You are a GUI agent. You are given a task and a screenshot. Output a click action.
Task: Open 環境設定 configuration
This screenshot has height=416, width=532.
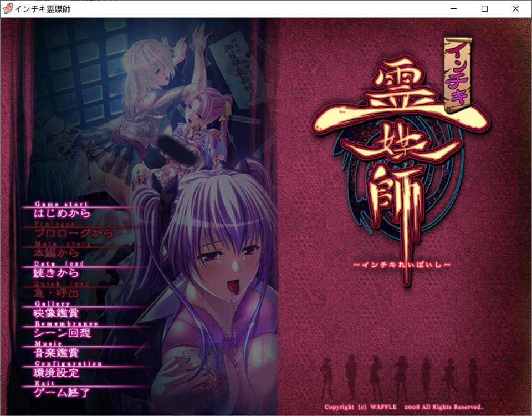(x=57, y=373)
